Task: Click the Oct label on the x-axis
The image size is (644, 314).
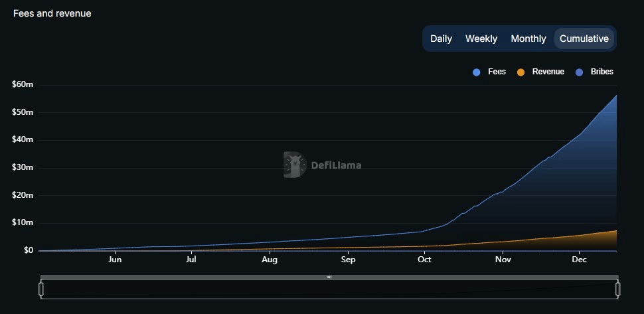Action: pos(424,260)
